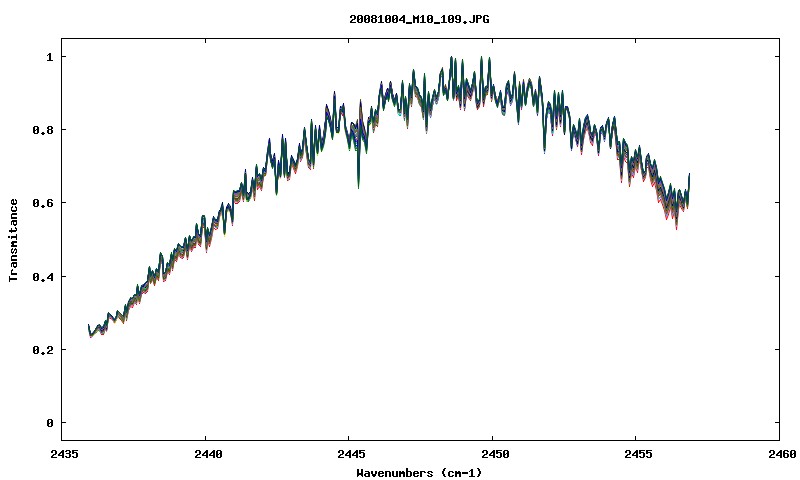Click the x-axis tick label 2450

[495, 454]
